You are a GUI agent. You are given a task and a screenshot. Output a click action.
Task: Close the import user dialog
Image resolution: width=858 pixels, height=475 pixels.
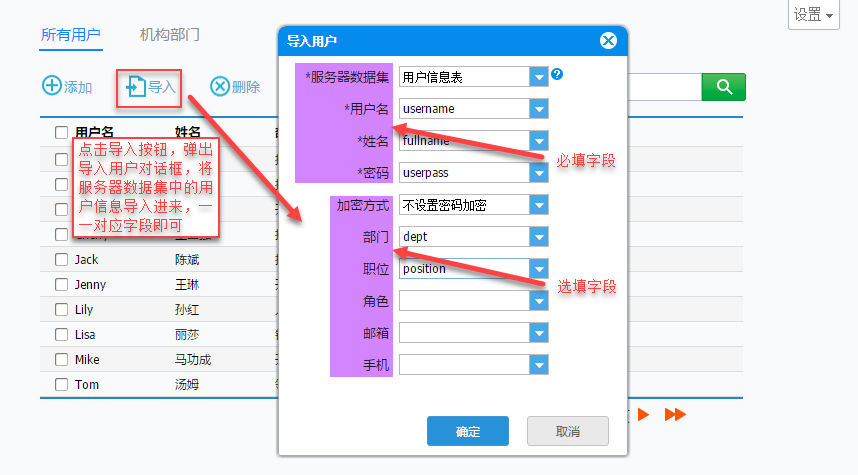(608, 40)
